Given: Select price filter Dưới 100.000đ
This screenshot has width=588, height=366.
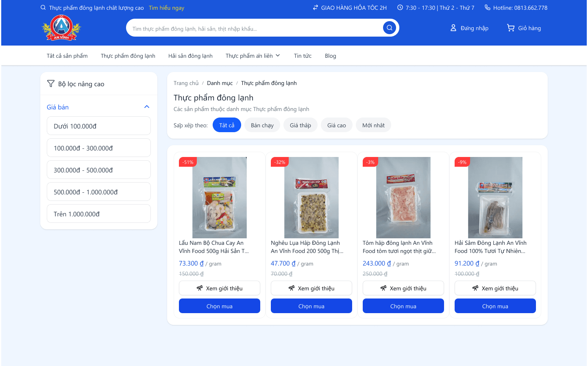Looking at the screenshot, I should (x=99, y=126).
